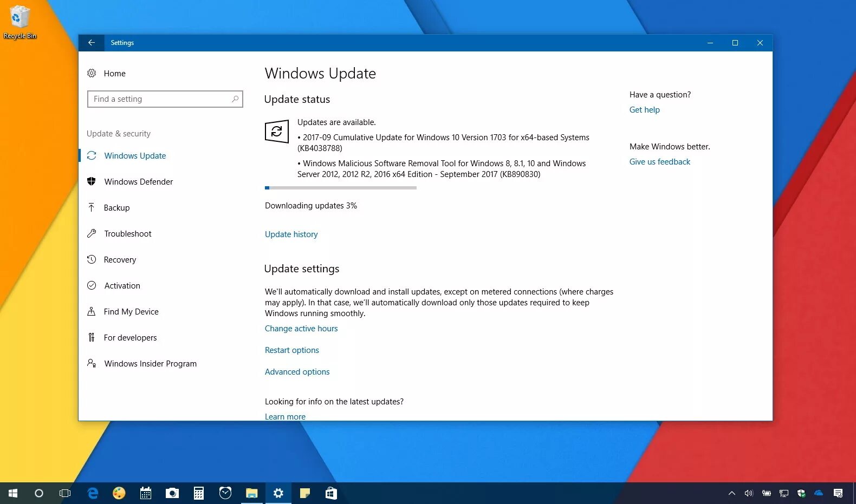Click the network tray icon

[784, 493]
